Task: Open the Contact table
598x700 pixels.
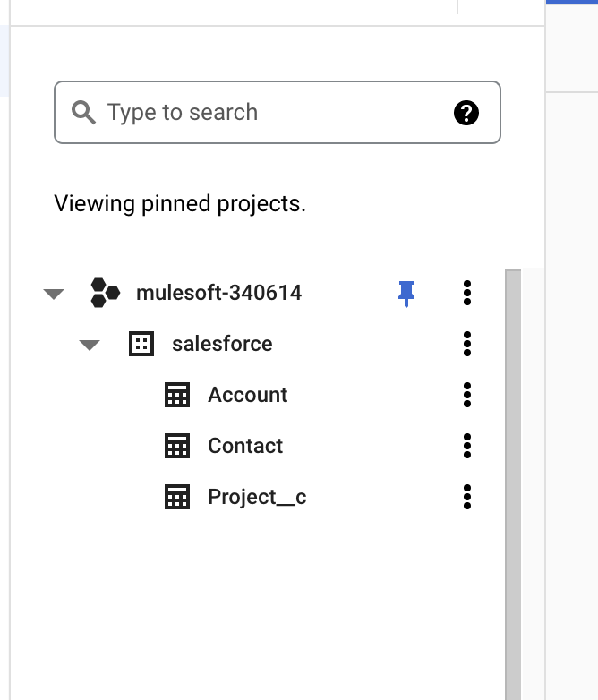Action: 245,446
